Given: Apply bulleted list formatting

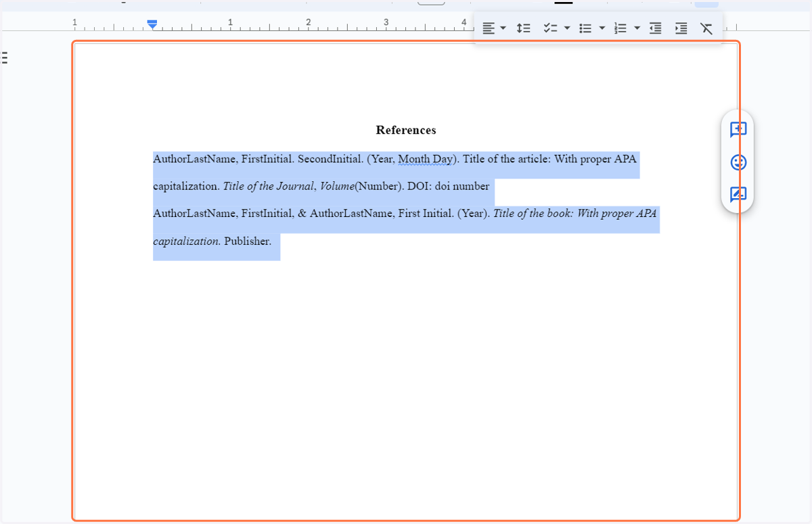Looking at the screenshot, I should (x=585, y=28).
